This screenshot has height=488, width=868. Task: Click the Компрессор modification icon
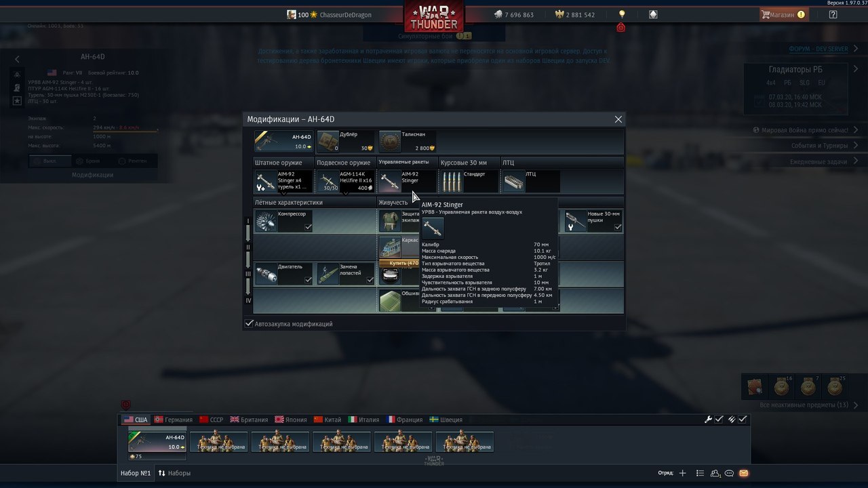pyautogui.click(x=266, y=221)
